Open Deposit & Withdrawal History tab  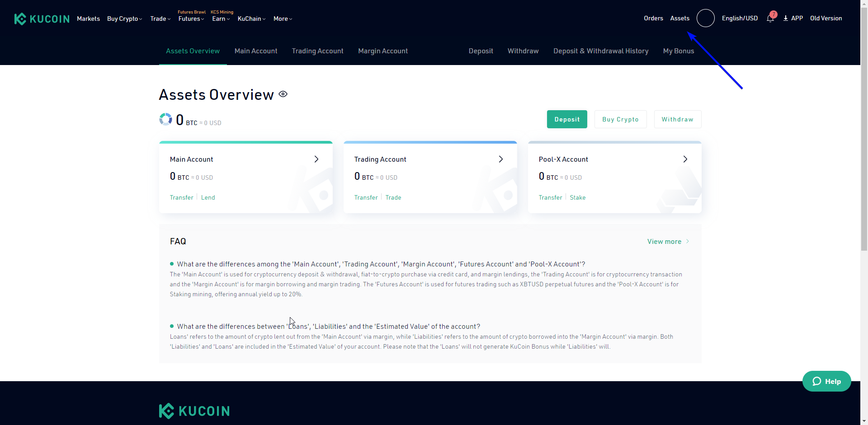[x=600, y=51]
